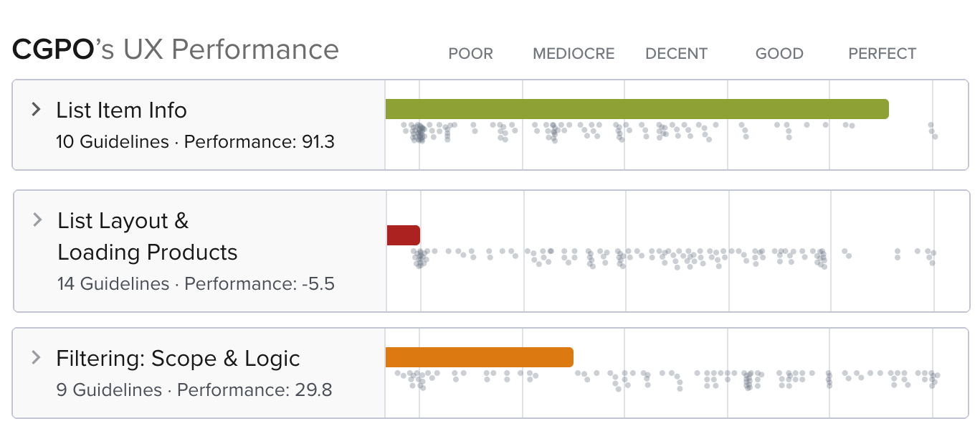Click the PERFECT column header
The height and width of the screenshot is (434, 980).
[882, 54]
